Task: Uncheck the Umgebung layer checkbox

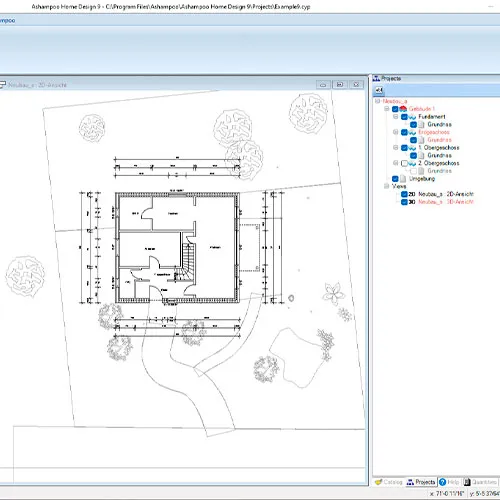Action: coord(395,179)
